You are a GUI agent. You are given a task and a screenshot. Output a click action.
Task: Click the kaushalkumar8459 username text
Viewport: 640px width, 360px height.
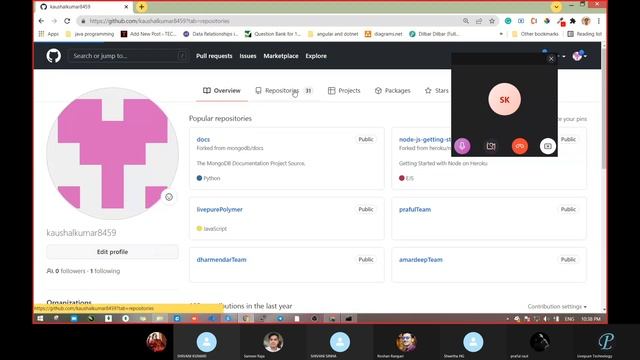81,233
